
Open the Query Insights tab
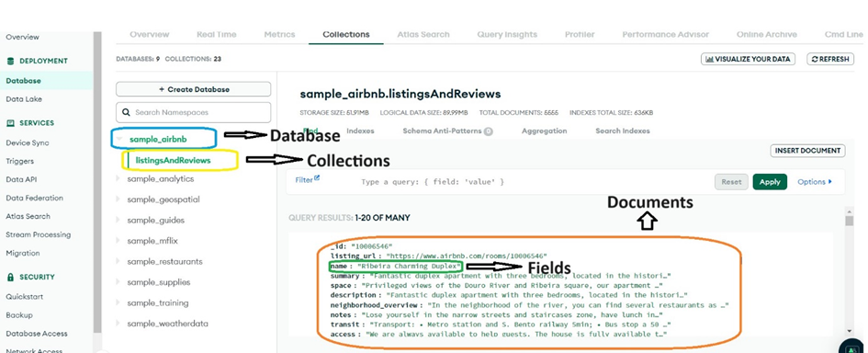pyautogui.click(x=507, y=34)
